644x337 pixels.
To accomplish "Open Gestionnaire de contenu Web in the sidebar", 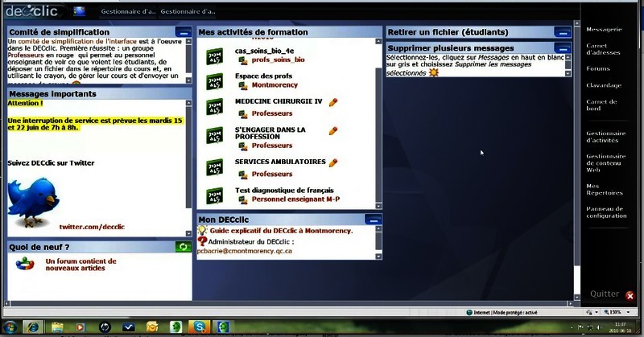I will coord(606,163).
